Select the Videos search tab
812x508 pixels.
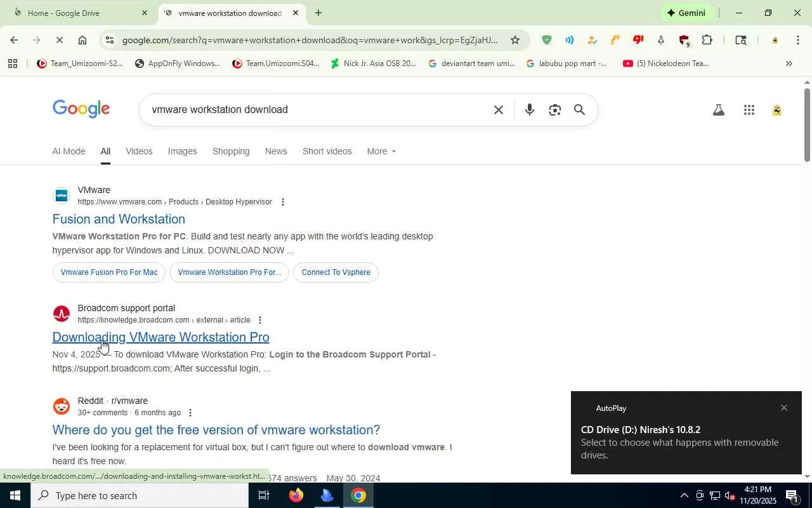pyautogui.click(x=139, y=151)
